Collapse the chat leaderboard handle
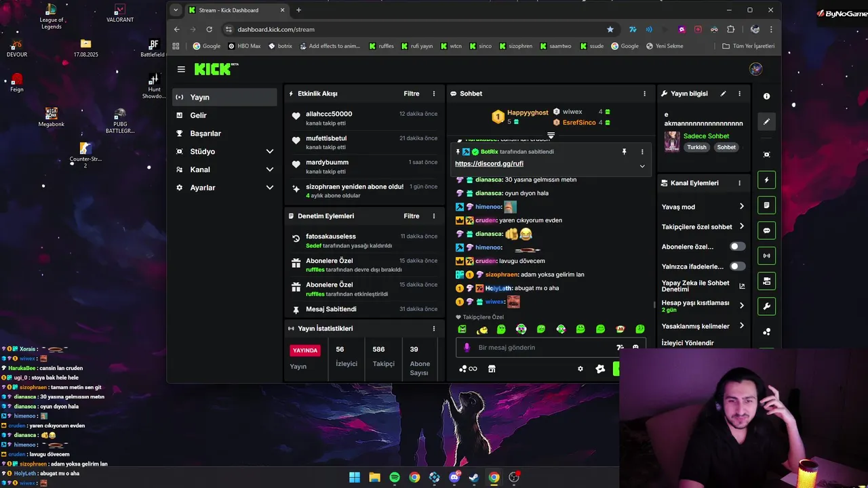Image resolution: width=868 pixels, height=488 pixels. tap(551, 136)
